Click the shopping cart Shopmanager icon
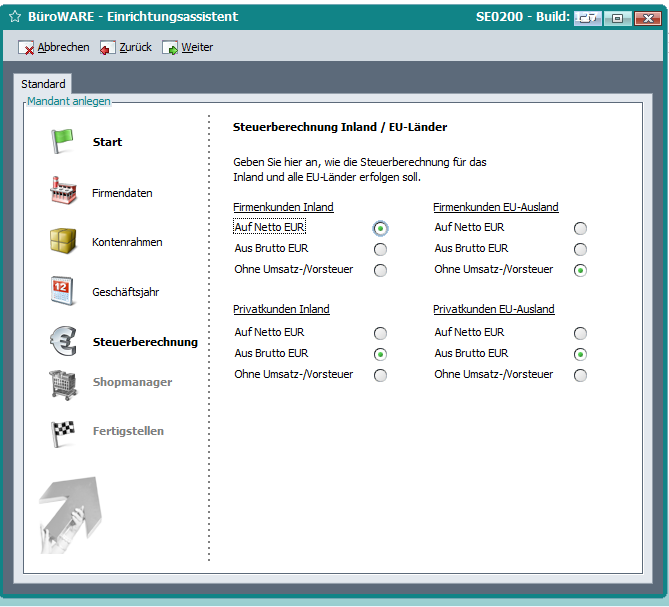 [63, 383]
